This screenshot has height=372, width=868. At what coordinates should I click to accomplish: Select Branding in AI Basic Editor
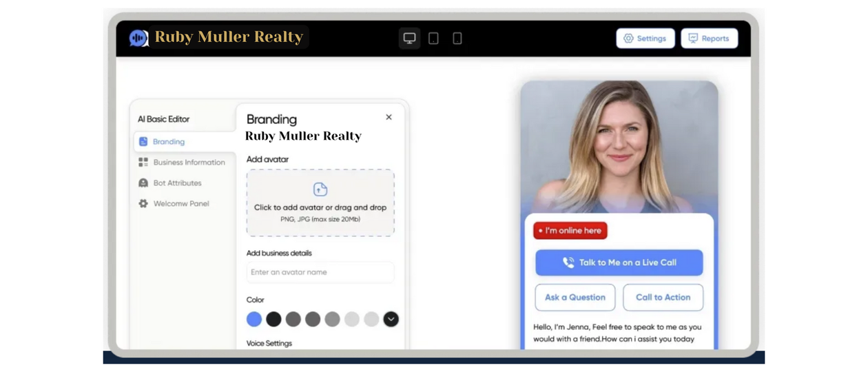click(185, 141)
